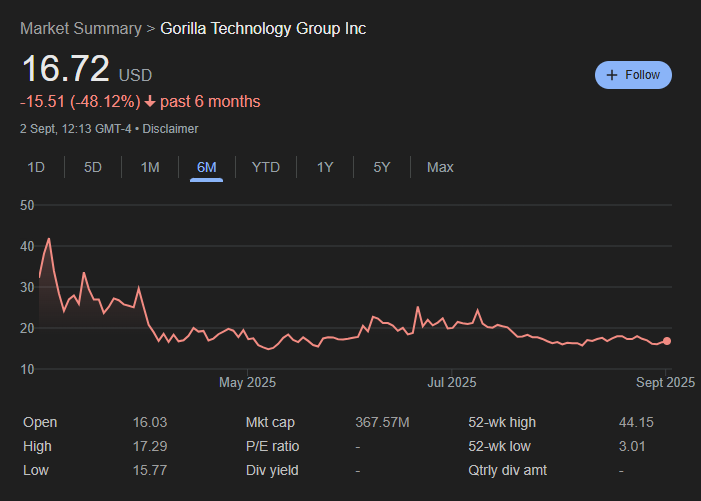Viewport: 701px width, 501px height.
Task: Click the P/E ratio label
Action: (272, 446)
